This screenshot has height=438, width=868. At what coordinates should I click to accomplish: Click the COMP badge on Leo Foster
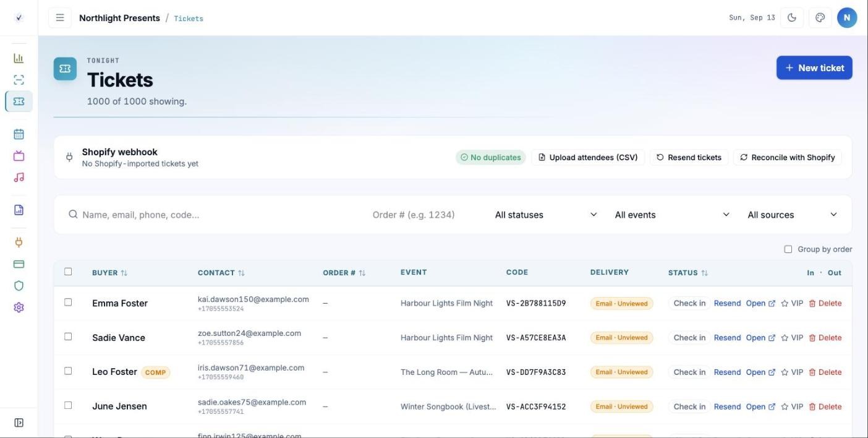[x=156, y=372]
